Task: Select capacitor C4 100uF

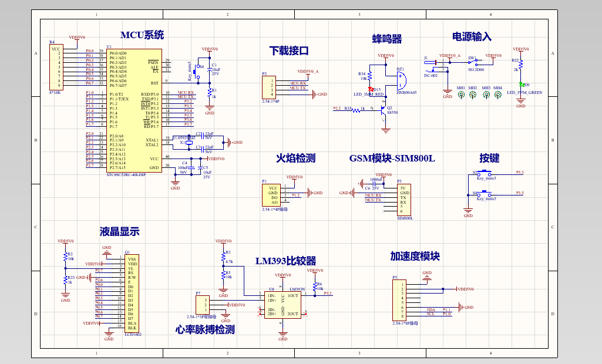Action: click(x=191, y=168)
